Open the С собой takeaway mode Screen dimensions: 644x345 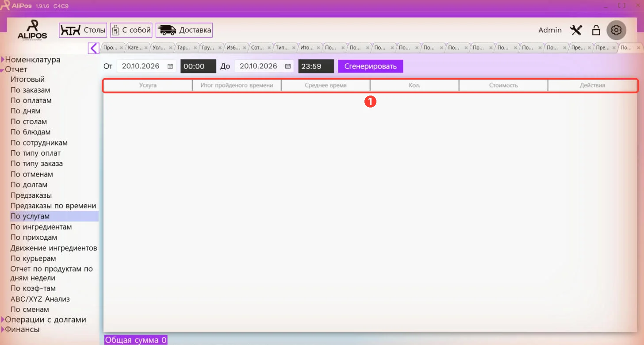(x=131, y=30)
